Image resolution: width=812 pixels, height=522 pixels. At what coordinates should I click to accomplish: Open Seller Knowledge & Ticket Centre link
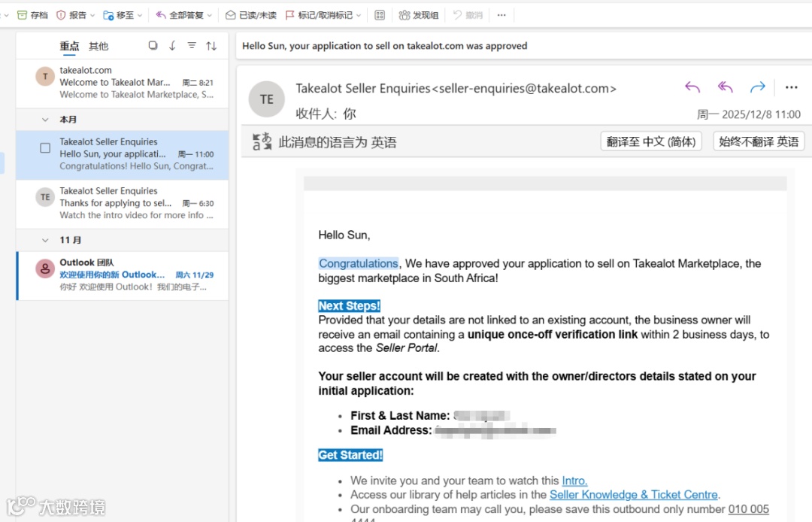tap(633, 495)
